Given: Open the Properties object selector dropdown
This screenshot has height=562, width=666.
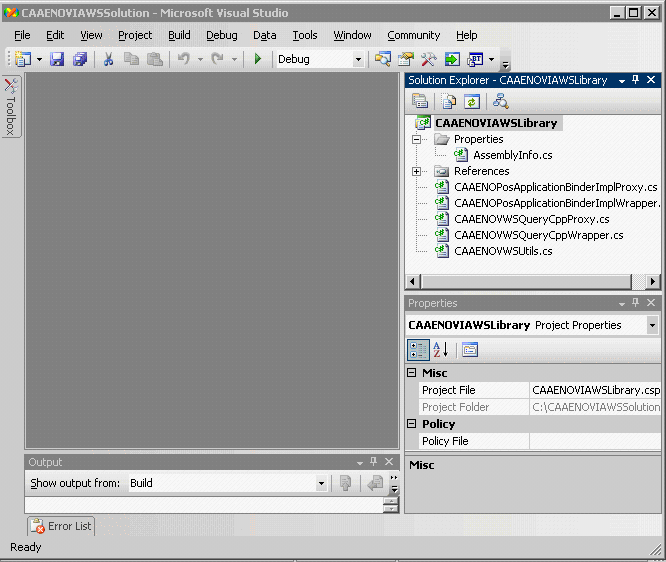Looking at the screenshot, I should (652, 325).
